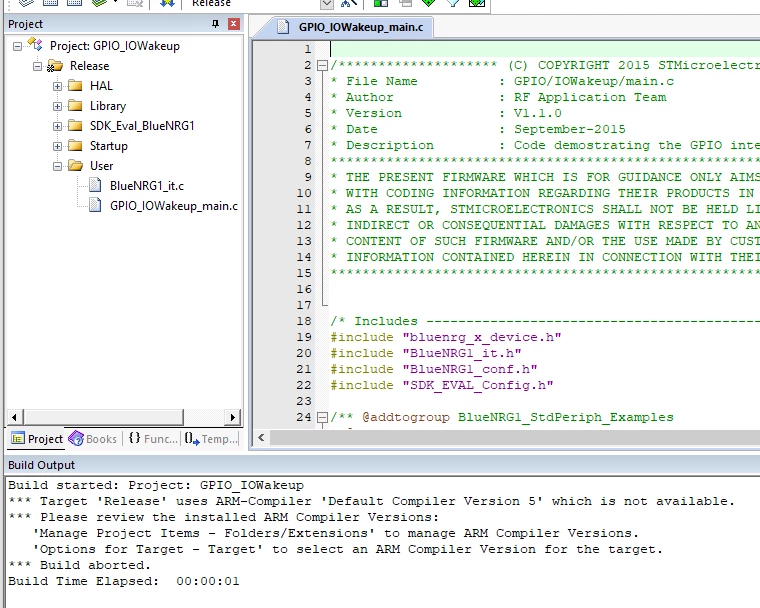Select BlueNRG1_it.c in the project tree
Image resolution: width=760 pixels, height=608 pixels.
(x=147, y=186)
